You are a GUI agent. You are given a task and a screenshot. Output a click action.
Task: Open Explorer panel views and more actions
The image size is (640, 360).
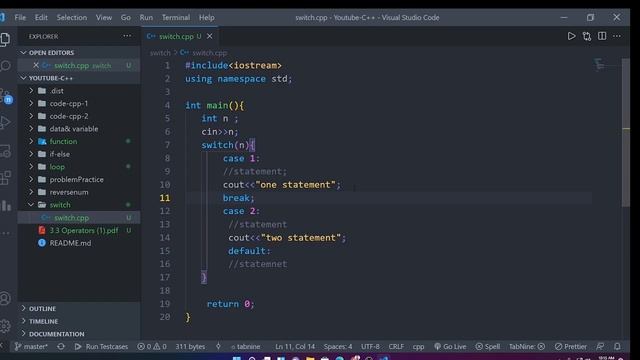click(127, 36)
